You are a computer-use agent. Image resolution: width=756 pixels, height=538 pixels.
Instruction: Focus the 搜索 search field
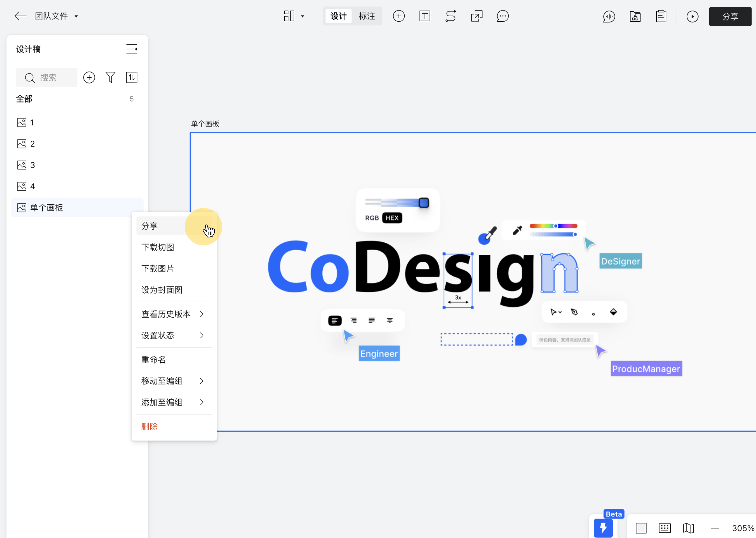(47, 77)
